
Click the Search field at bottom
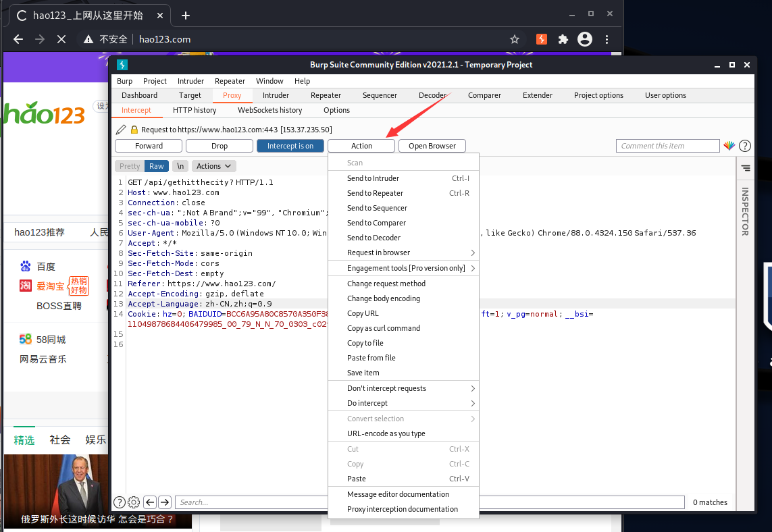430,502
